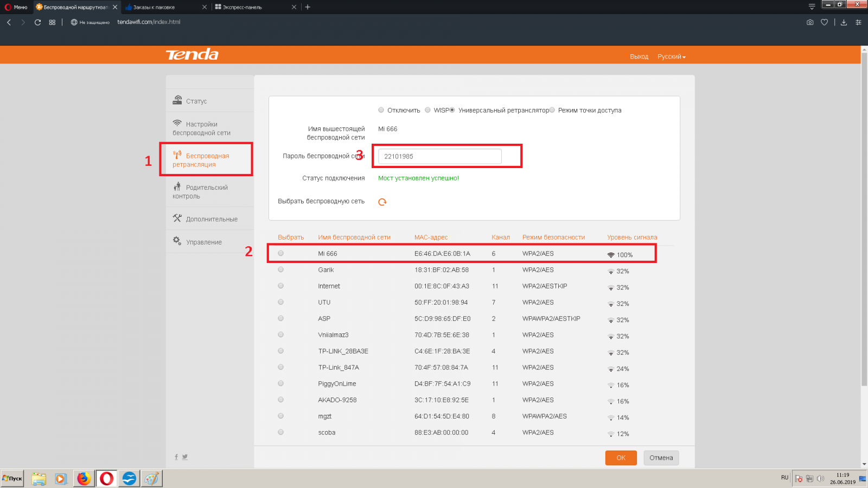Select the WISP mode radio button

click(427, 110)
